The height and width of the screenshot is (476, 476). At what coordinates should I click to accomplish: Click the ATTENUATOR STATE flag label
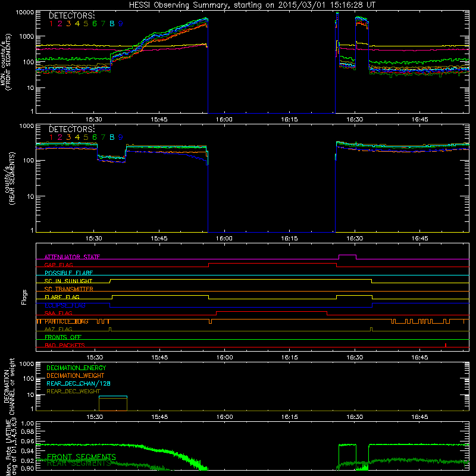(x=72, y=257)
